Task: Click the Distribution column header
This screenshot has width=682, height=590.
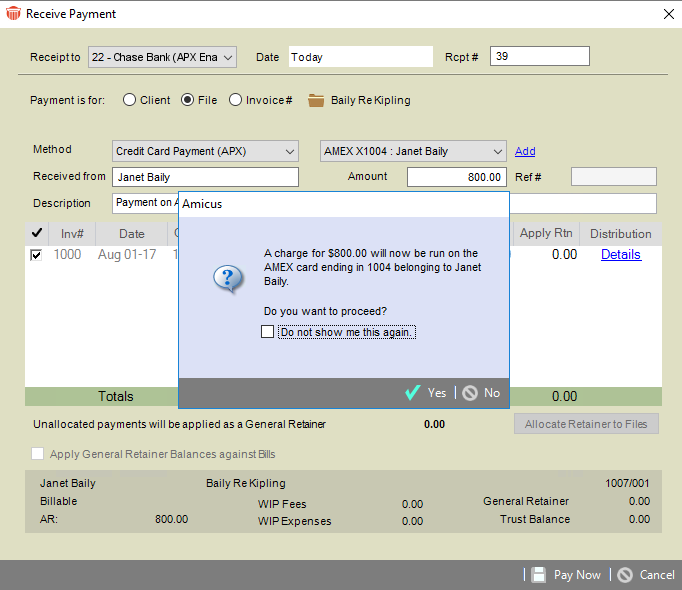Action: pos(621,234)
